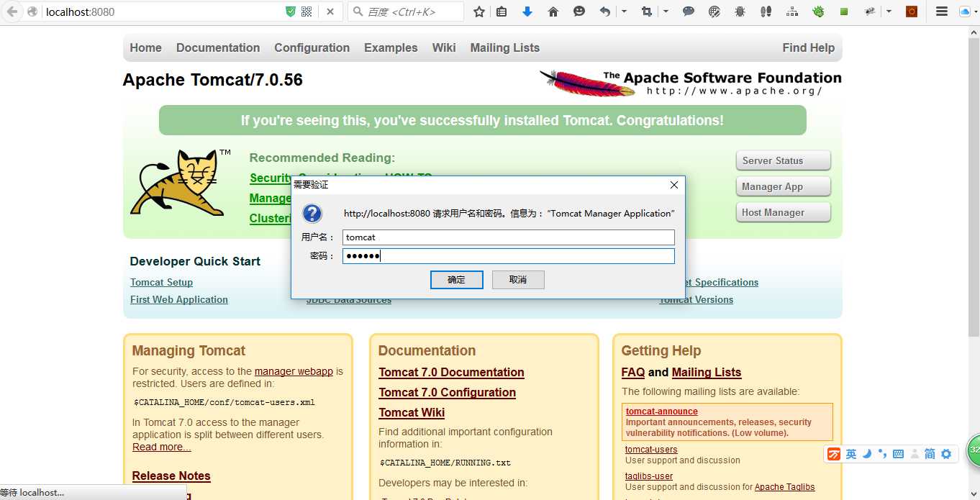Confirm login with the 确定 button
This screenshot has width=980, height=500.
coord(456,280)
